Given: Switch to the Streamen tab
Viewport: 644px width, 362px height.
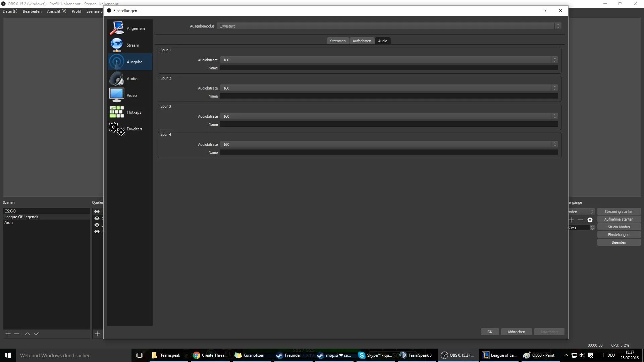Looking at the screenshot, I should pos(337,41).
